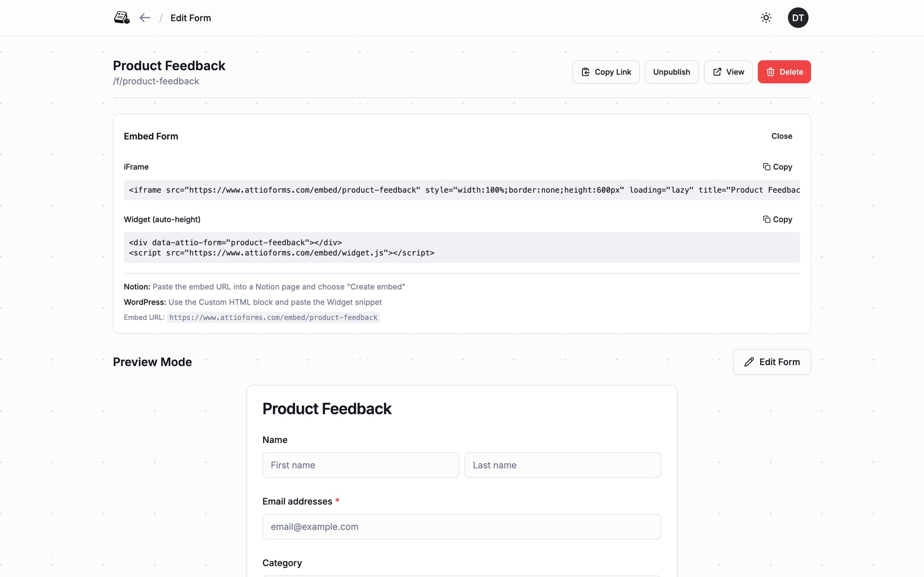Open the DT user avatar menu
The width and height of the screenshot is (924, 577).
click(x=797, y=17)
